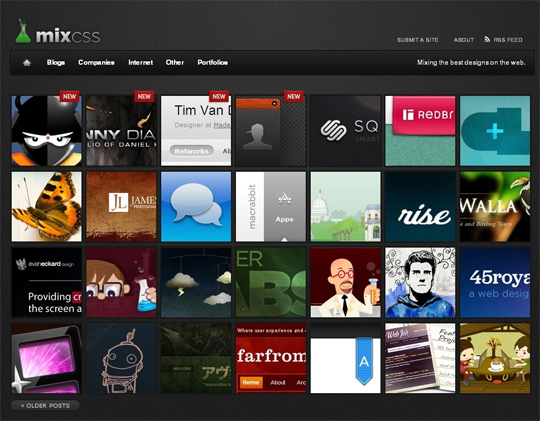Image resolution: width=540 pixels, height=421 pixels.
Task: Open the Squarespace logo thumbnail
Action: (345, 131)
